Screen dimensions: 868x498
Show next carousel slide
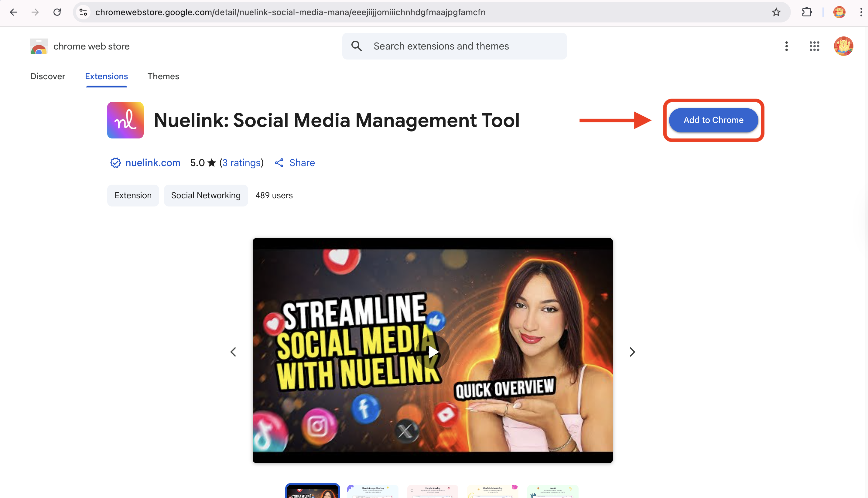[x=632, y=352]
